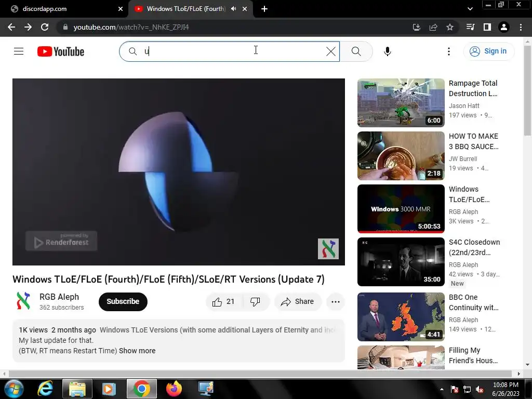Reload the page

pyautogui.click(x=45, y=27)
